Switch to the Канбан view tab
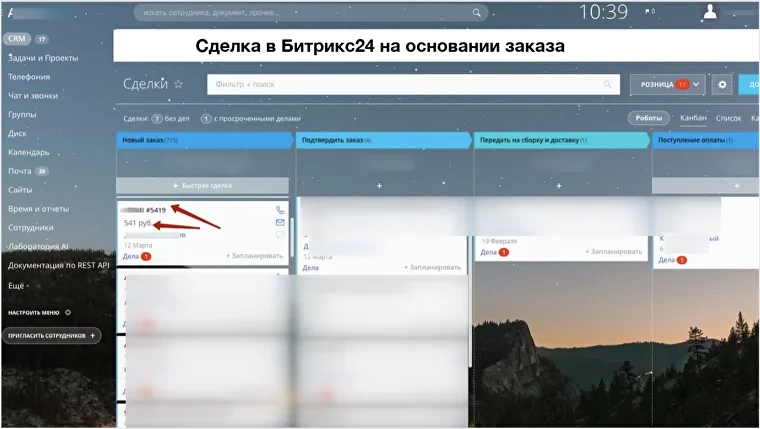The width and height of the screenshot is (760, 429). 693,118
